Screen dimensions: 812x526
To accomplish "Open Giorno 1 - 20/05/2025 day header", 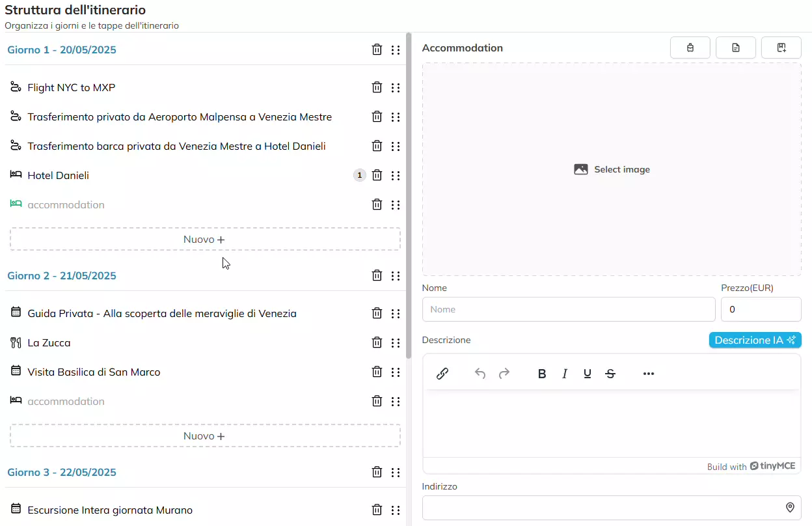I will tap(62, 49).
